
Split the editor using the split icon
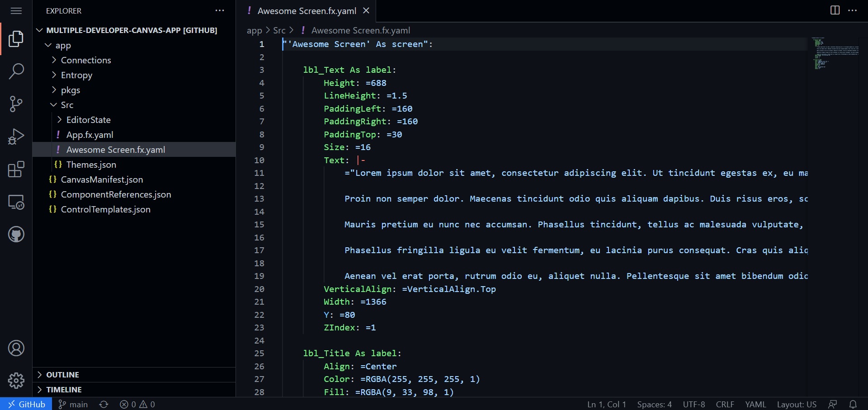[x=835, y=10]
